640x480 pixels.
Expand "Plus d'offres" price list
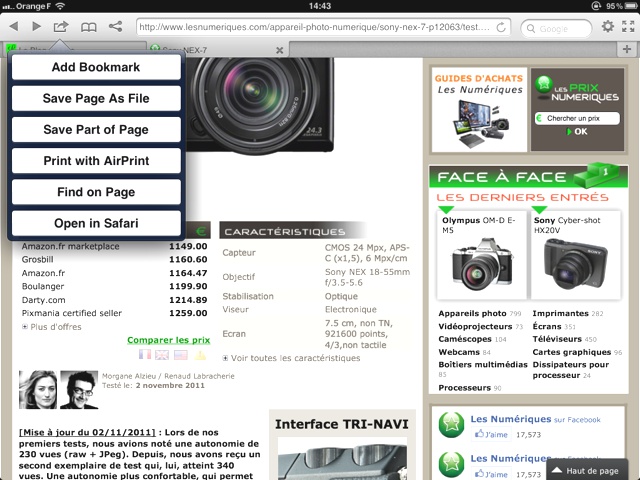click(55, 326)
